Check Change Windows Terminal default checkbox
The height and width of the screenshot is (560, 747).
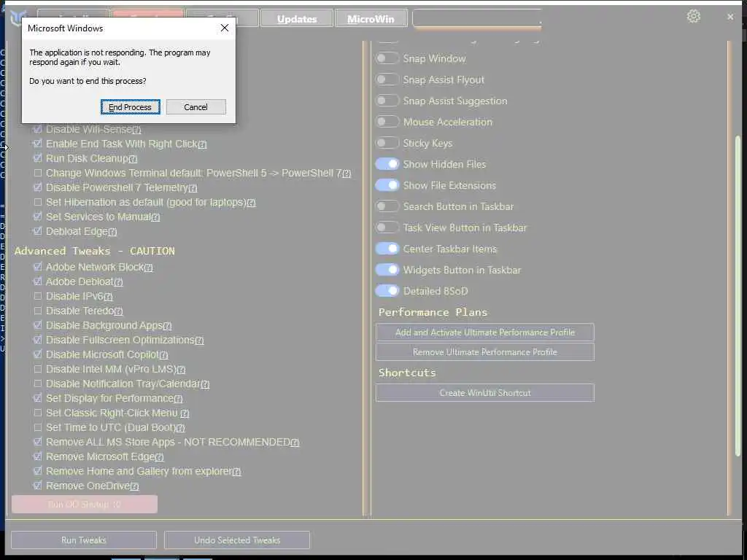tap(38, 173)
